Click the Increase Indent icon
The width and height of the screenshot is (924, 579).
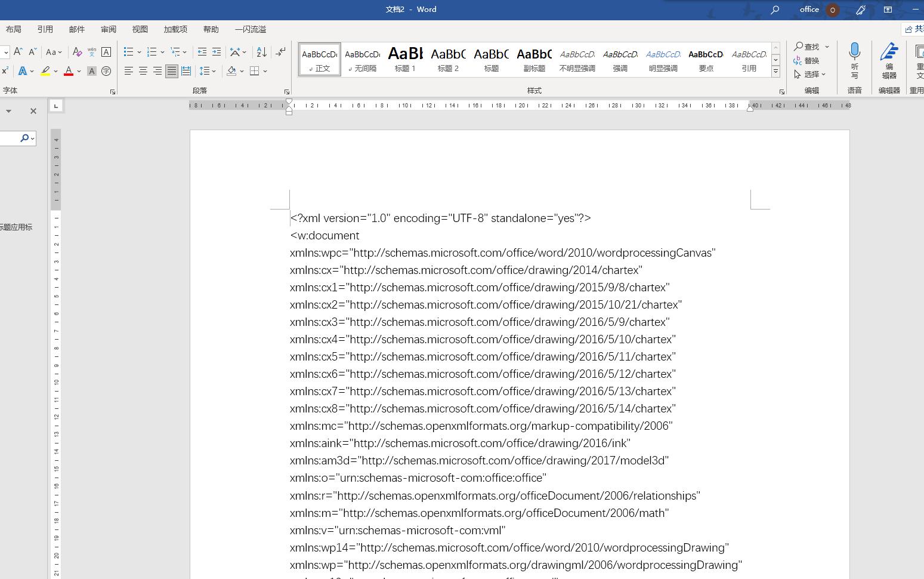pos(217,52)
